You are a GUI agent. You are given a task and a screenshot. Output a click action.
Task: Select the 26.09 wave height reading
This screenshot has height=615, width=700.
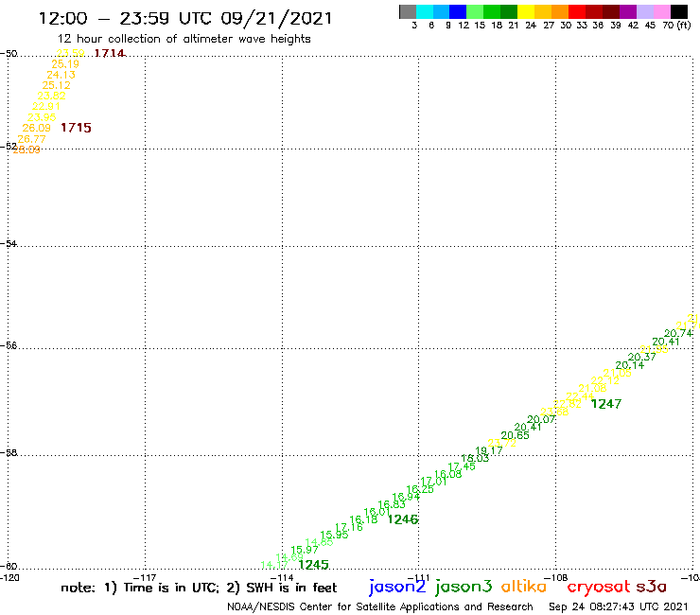coord(37,128)
